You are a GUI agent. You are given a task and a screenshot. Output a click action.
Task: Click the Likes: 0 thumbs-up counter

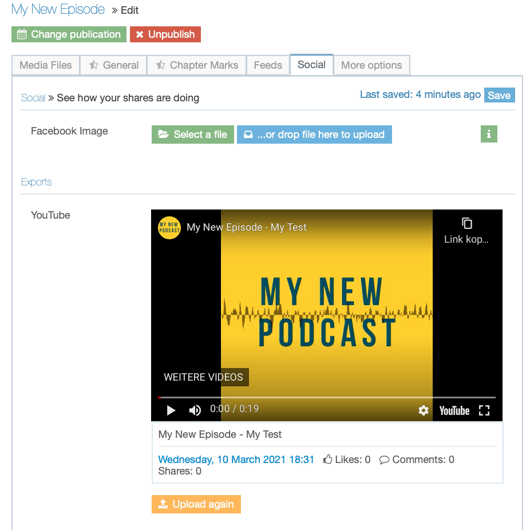[x=347, y=459]
